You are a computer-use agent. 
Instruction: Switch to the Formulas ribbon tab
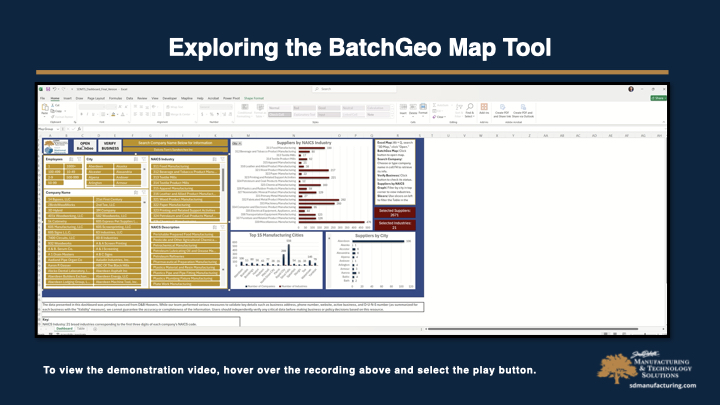click(115, 98)
